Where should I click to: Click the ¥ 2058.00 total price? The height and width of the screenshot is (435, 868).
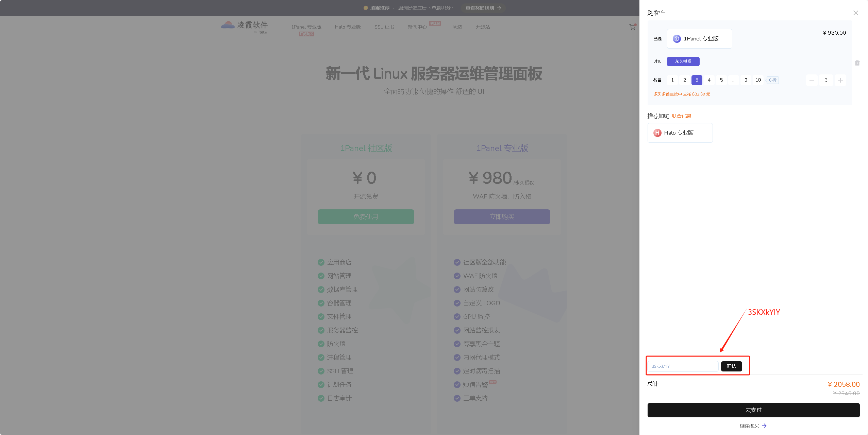coord(844,384)
